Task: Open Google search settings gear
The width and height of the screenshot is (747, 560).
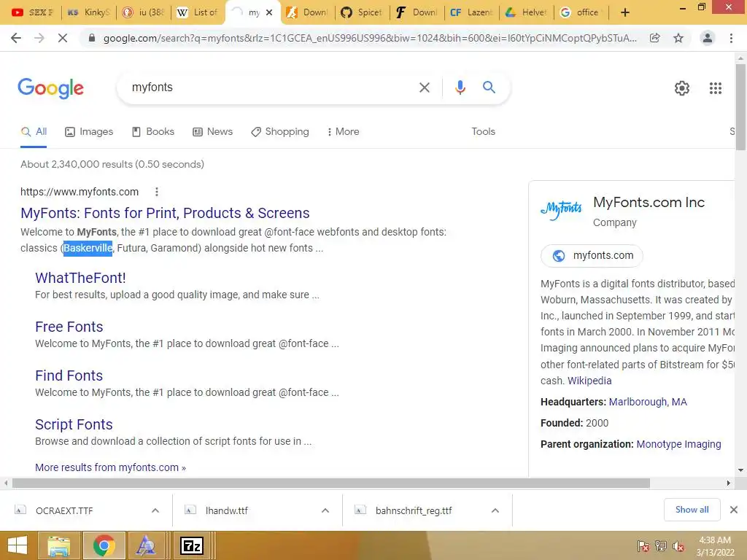Action: click(682, 88)
